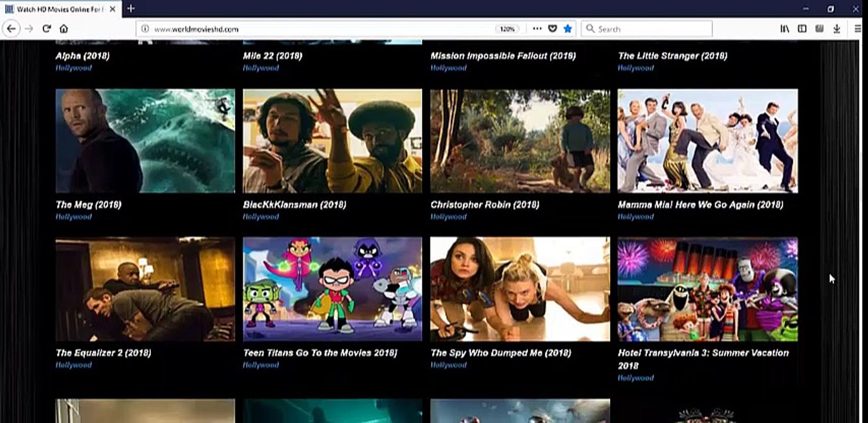The image size is (868, 423).
Task: Click the forward navigation arrow
Action: tap(29, 29)
